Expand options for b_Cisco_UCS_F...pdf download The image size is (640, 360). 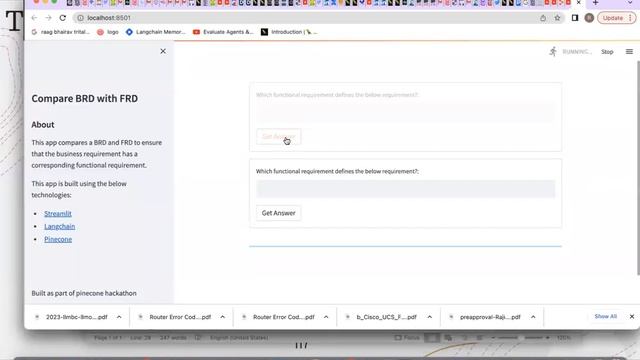click(x=430, y=317)
